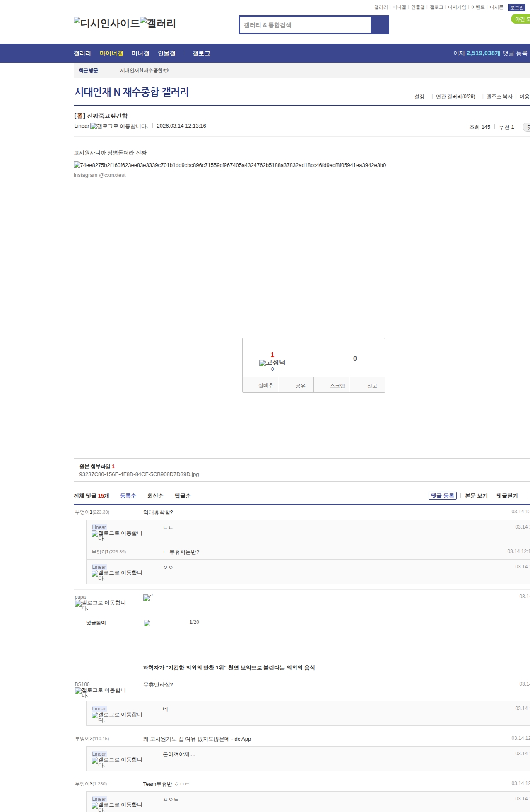Click the DCInside logo image

coord(107,23)
